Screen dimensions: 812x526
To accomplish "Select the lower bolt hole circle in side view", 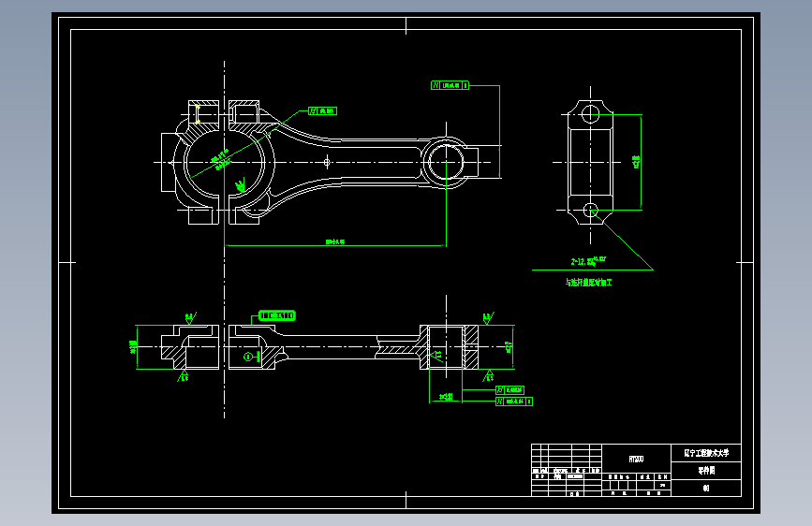I will (590, 211).
